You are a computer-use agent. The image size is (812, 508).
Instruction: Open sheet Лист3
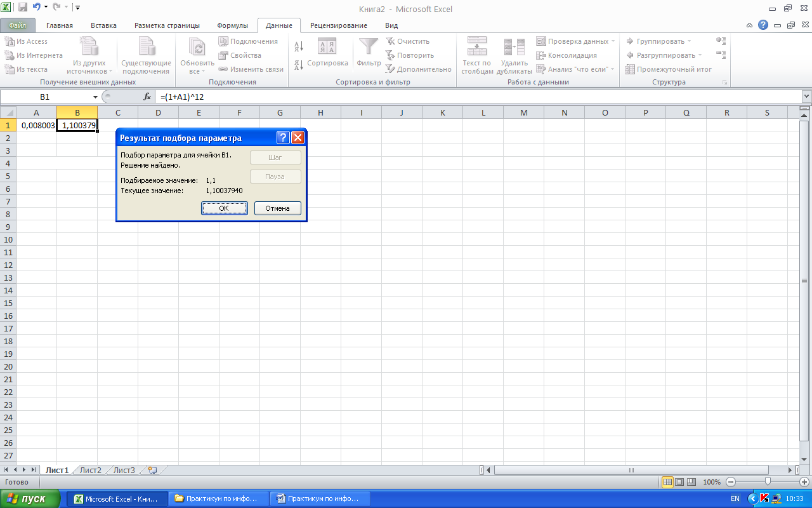pos(124,471)
